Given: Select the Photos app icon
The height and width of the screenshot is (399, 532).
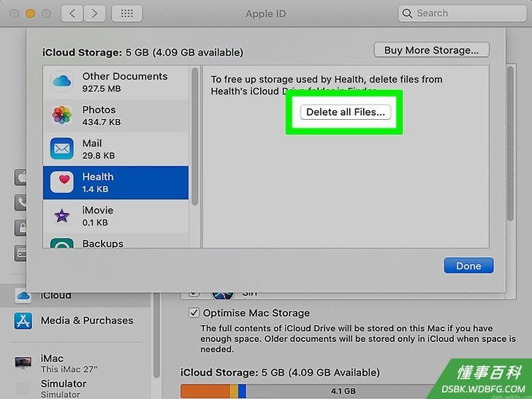Looking at the screenshot, I should click(61, 115).
